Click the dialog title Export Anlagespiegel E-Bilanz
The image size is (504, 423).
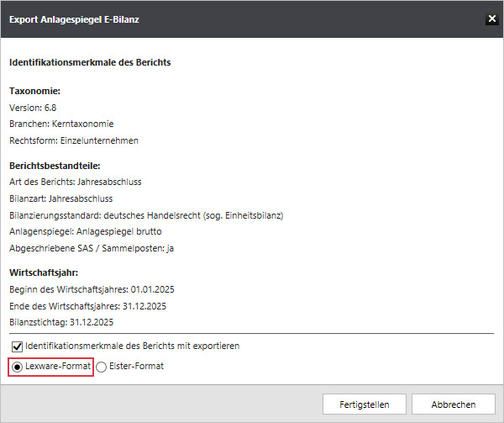(x=74, y=19)
